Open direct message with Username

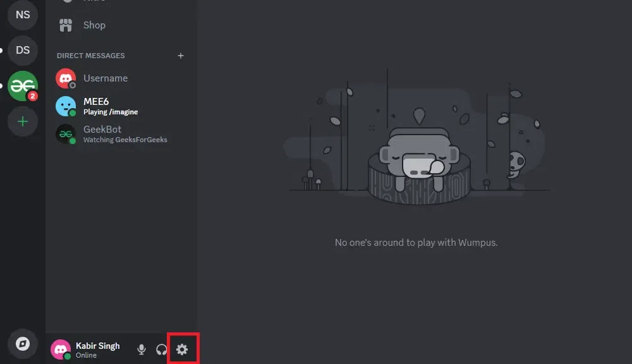point(121,78)
